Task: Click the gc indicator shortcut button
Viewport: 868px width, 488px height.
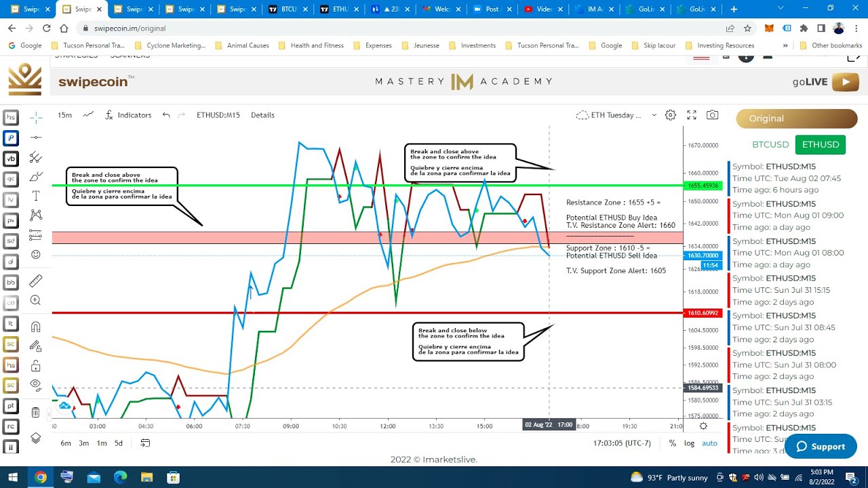Action: point(11,179)
